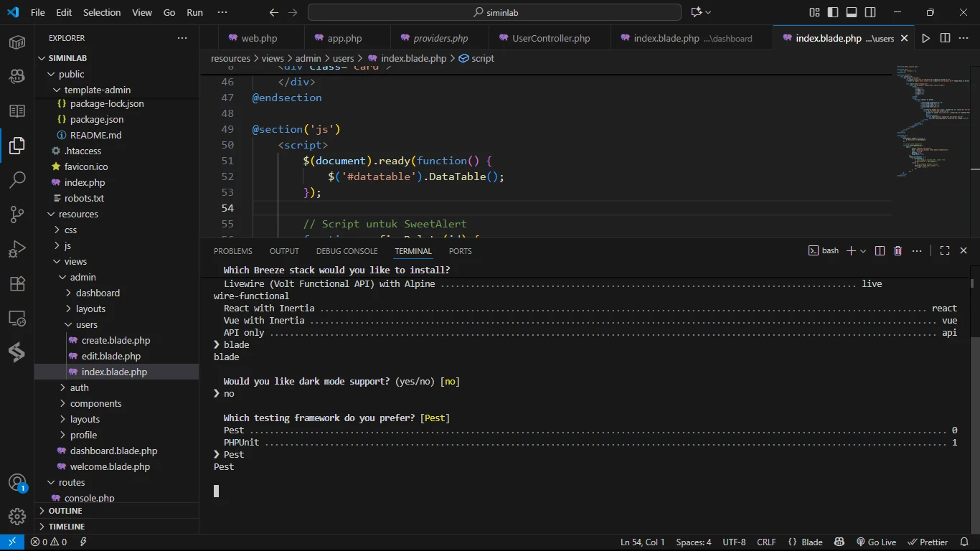
Task: Switch to the UserController.php tab
Action: [x=550, y=38]
